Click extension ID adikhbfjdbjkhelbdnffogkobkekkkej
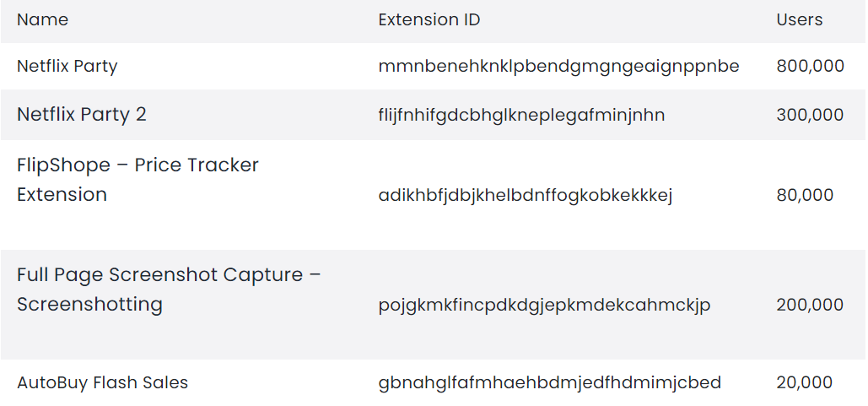Image resolution: width=868 pixels, height=406 pixels. point(525,195)
